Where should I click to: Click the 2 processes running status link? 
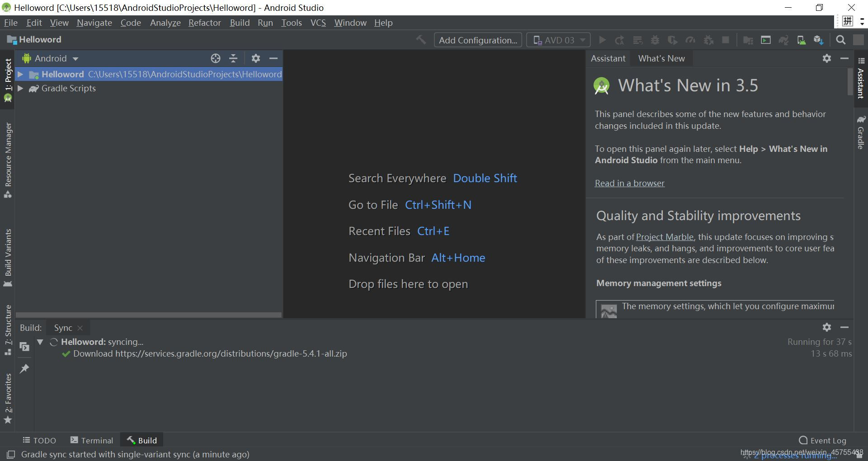click(796, 455)
